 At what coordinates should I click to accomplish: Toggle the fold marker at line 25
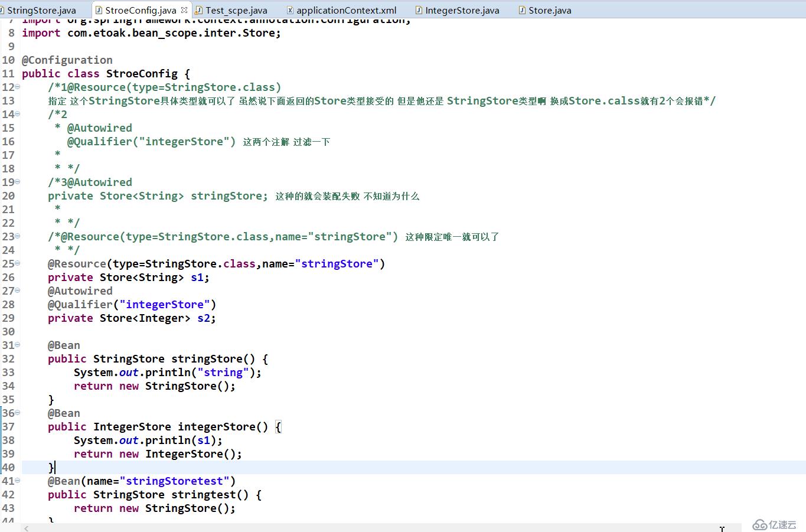coord(18,263)
